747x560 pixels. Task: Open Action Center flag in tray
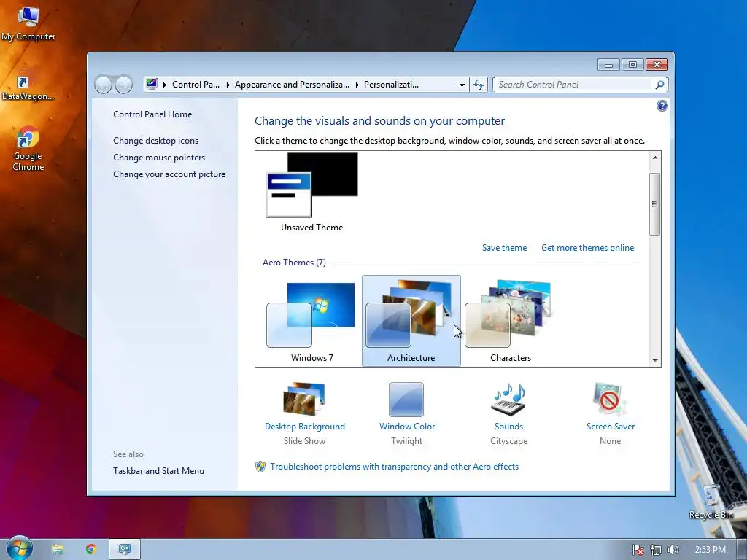[638, 550]
